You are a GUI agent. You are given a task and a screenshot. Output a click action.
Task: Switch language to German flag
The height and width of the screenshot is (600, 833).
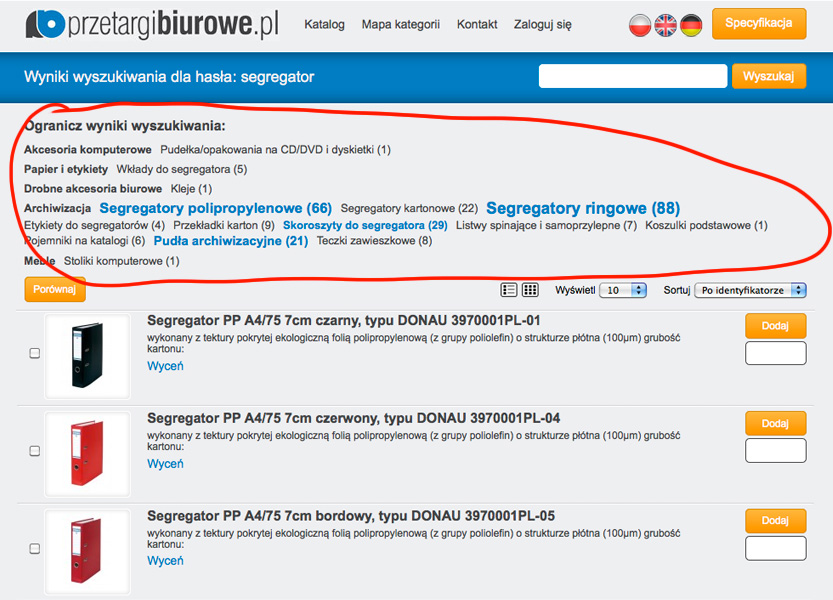point(691,25)
